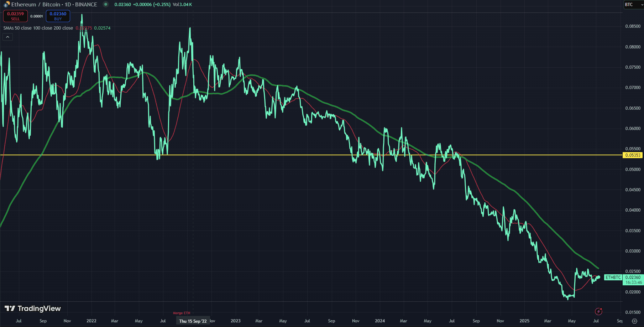Click the spread value 0.00001
This screenshot has width=644, height=327.
pos(37,16)
